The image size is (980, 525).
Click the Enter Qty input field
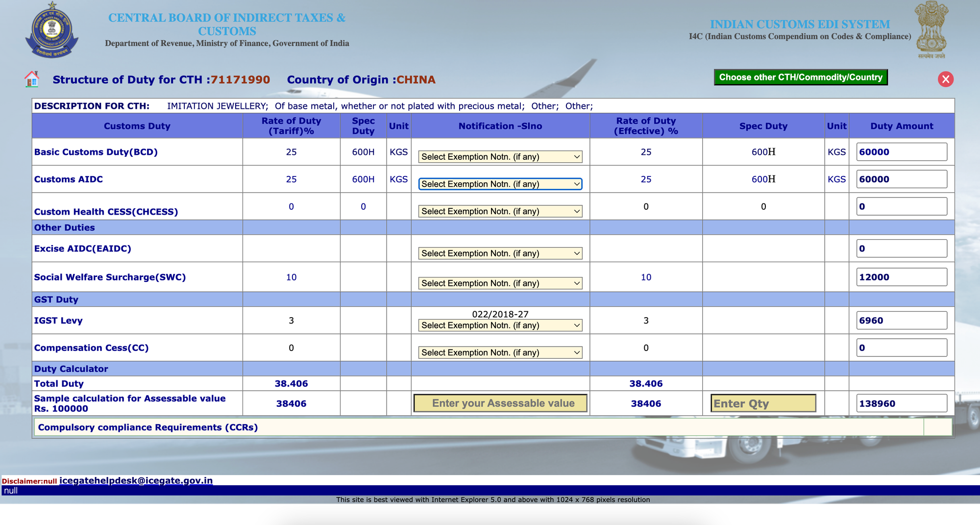(x=763, y=403)
